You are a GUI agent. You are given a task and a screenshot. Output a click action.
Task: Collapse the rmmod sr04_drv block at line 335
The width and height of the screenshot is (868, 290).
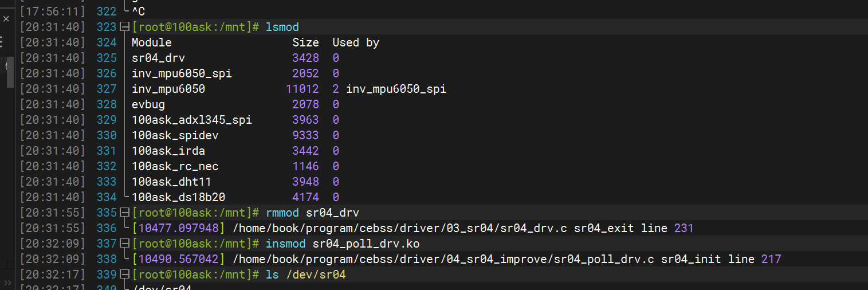click(125, 213)
